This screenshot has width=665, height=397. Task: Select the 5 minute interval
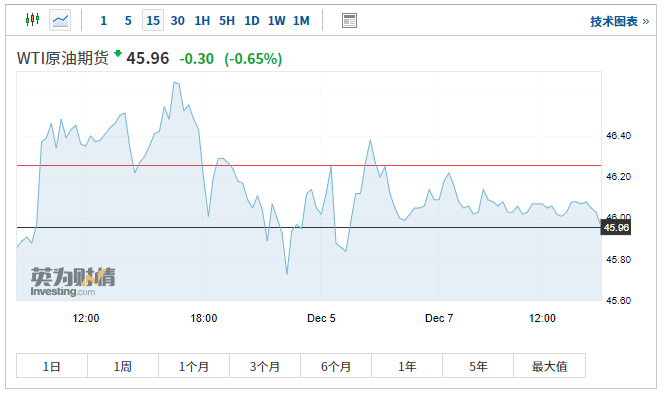point(128,20)
